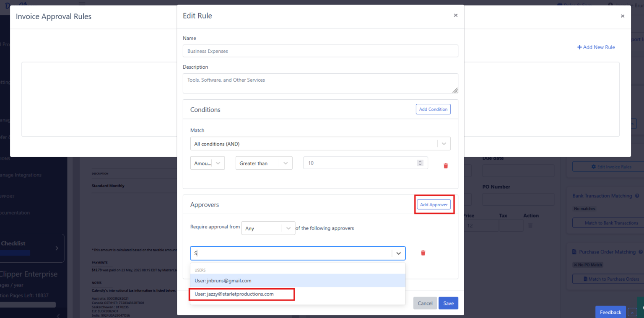Image resolution: width=644 pixels, height=318 pixels.
Task: Click the close X on the Edit Rule dialog
Action: 455,15
